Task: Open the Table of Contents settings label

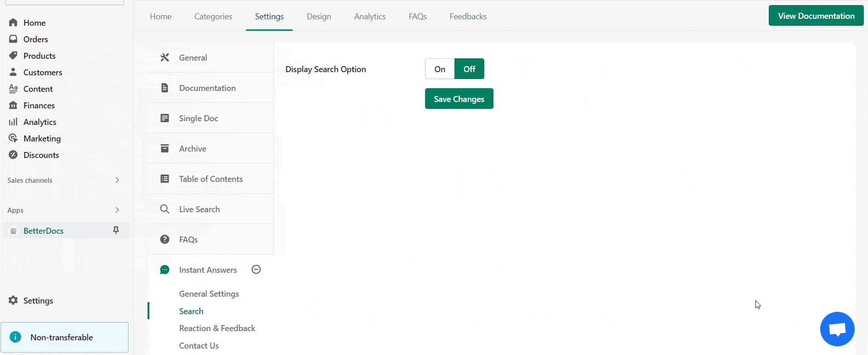Action: 211,179
